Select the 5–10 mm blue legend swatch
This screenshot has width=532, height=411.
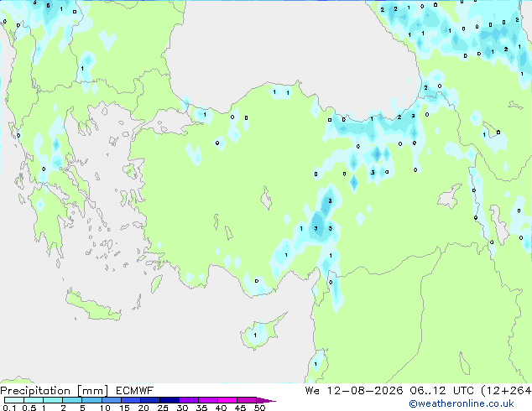[91, 400]
